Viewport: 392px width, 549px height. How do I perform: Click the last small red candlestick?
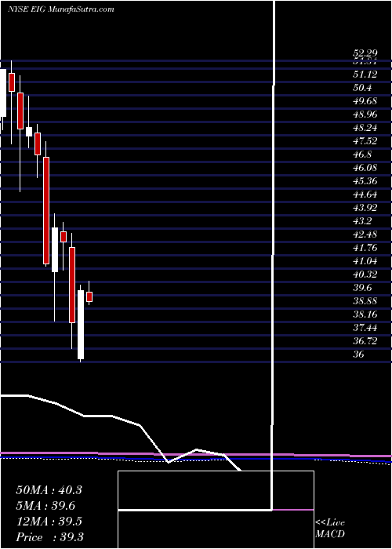(x=89, y=296)
